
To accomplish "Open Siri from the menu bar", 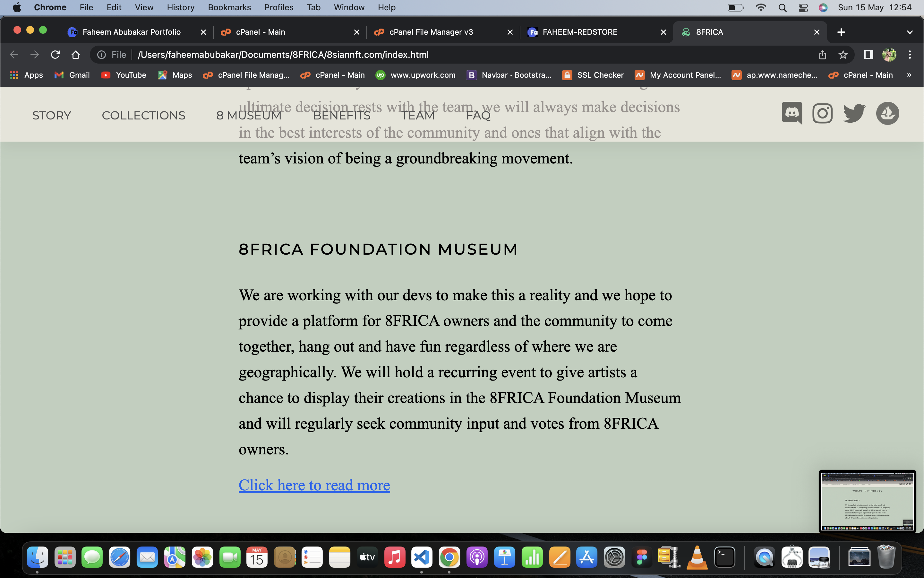I will 823,8.
